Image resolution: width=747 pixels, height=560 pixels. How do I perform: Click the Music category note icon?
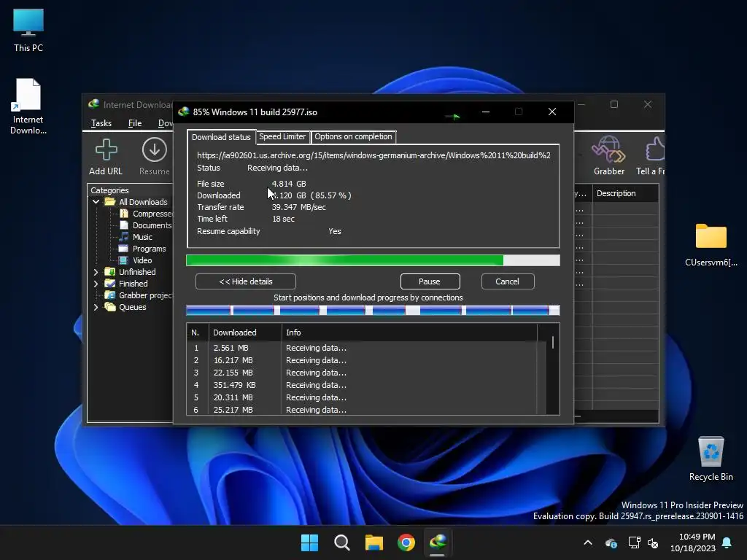pos(124,237)
